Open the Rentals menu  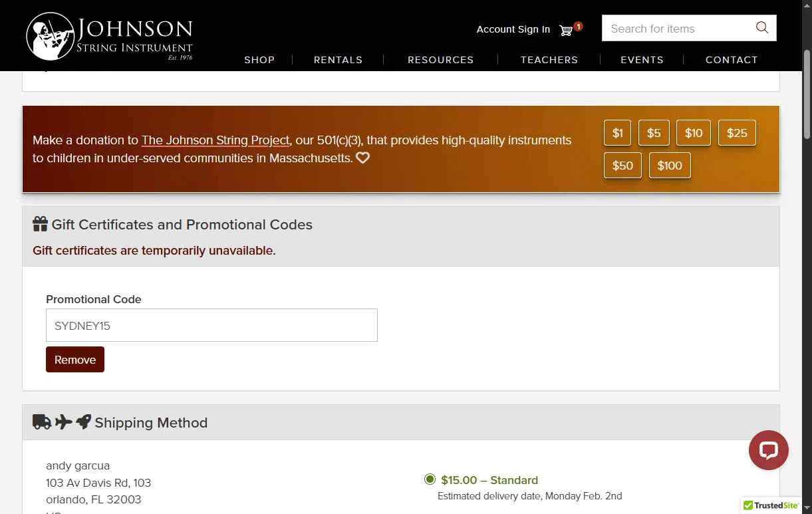pyautogui.click(x=338, y=60)
